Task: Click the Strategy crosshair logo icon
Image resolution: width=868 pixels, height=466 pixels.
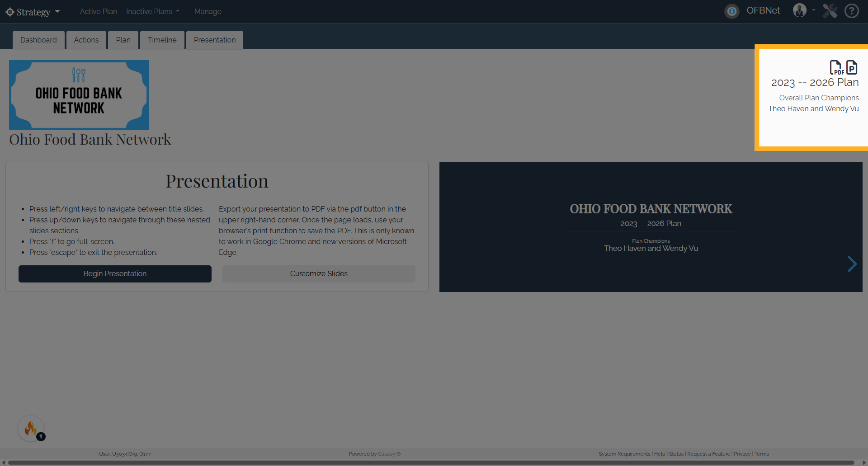Action: pos(10,12)
